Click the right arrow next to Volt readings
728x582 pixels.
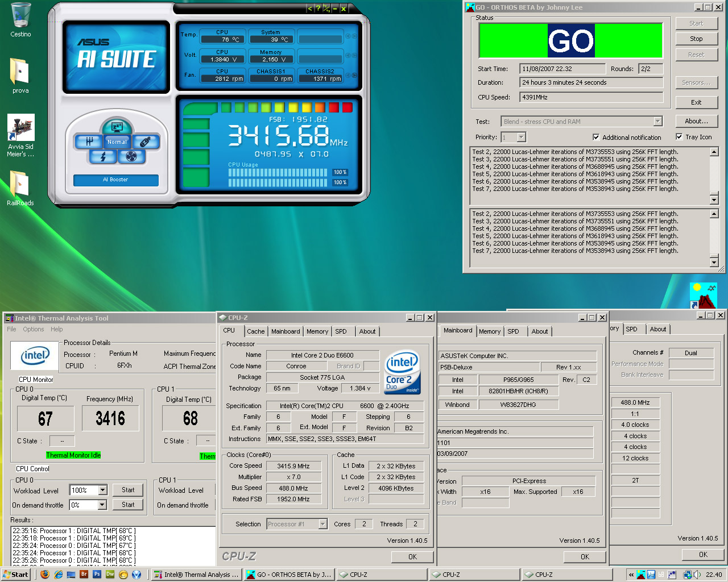(x=354, y=56)
